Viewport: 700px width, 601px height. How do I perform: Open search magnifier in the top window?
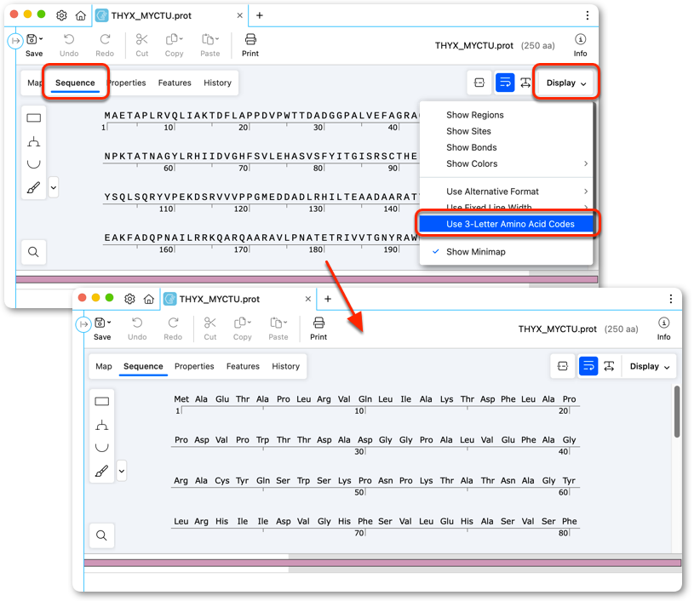tap(33, 252)
